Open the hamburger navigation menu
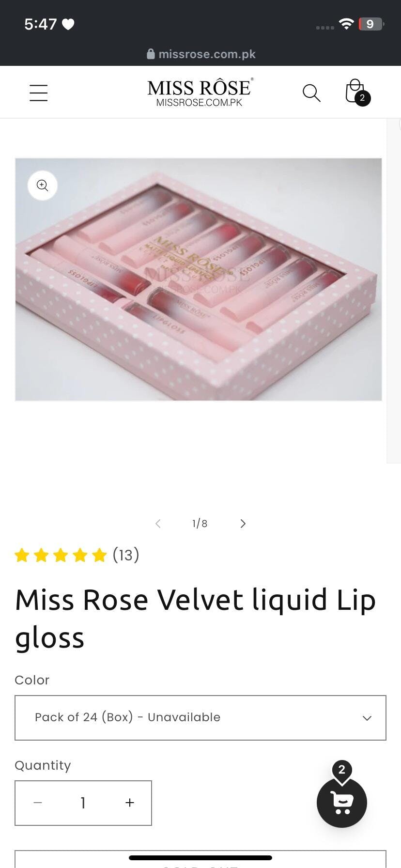The height and width of the screenshot is (868, 401). point(38,93)
